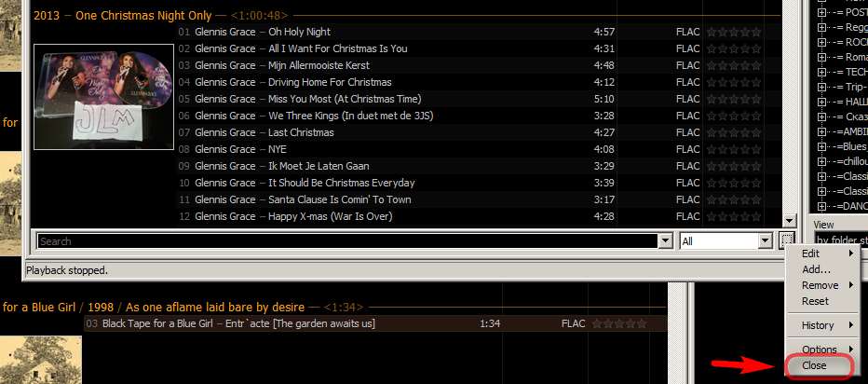This screenshot has width=868, height=384.
Task: Click the FLAC codec cell of 'Miss You Most' row
Action: 687,99
